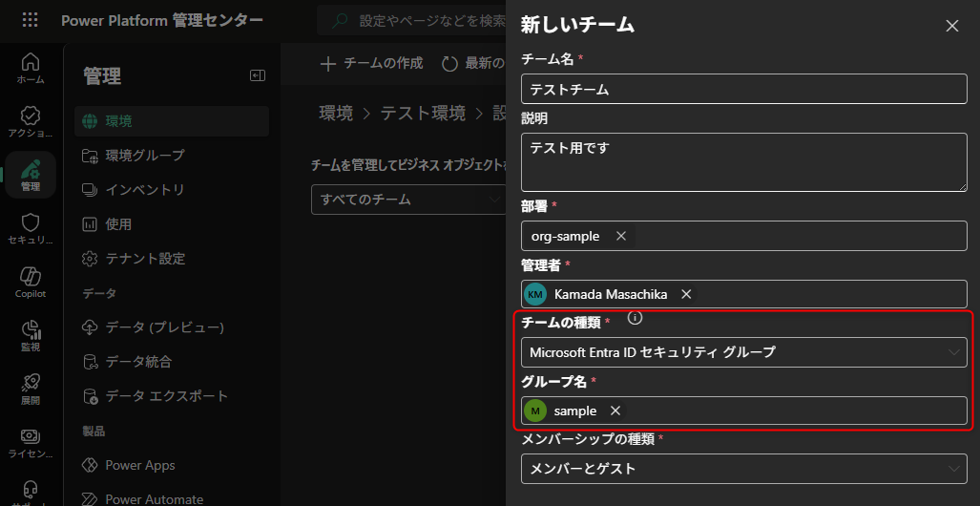
Task: Click the チームの作成 button
Action: 372,63
